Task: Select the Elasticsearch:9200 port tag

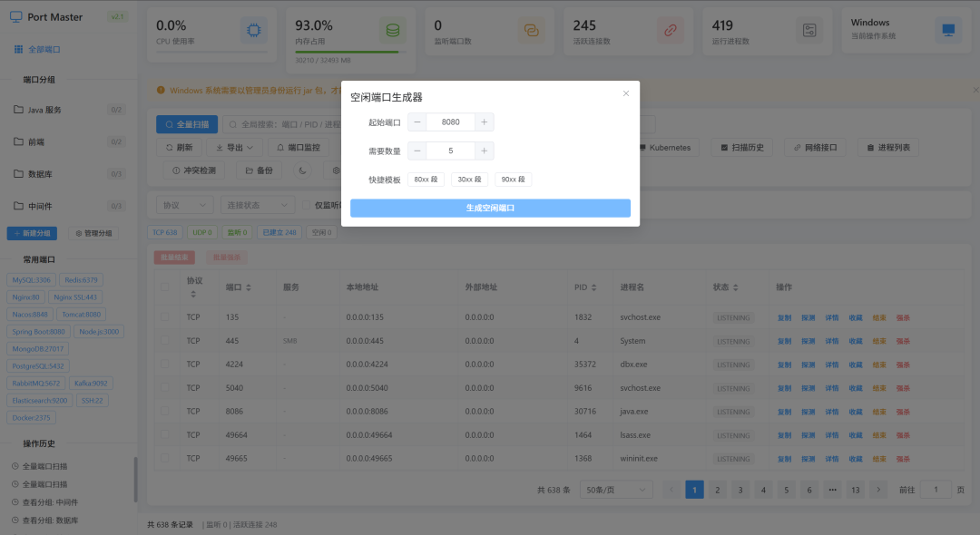Action: (x=40, y=401)
